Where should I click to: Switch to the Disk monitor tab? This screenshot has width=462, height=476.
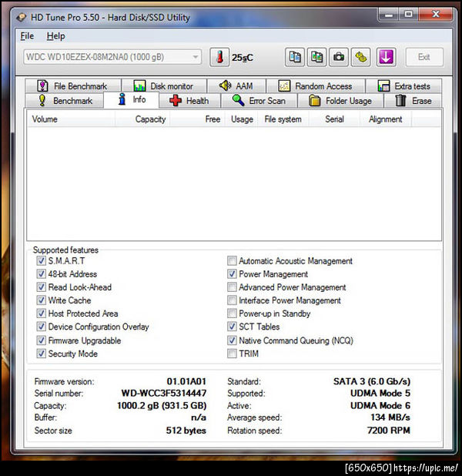coord(164,86)
